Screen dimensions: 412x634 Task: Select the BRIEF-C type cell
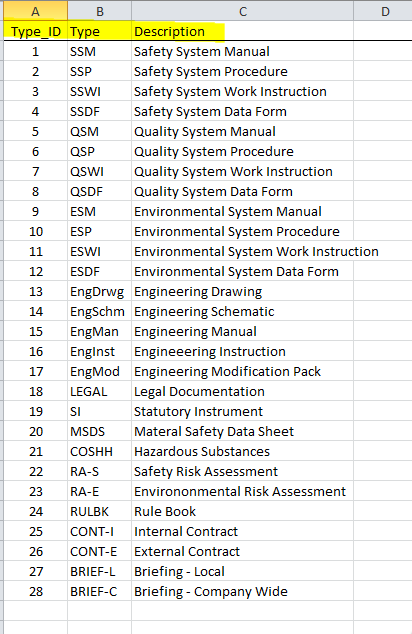click(99, 592)
